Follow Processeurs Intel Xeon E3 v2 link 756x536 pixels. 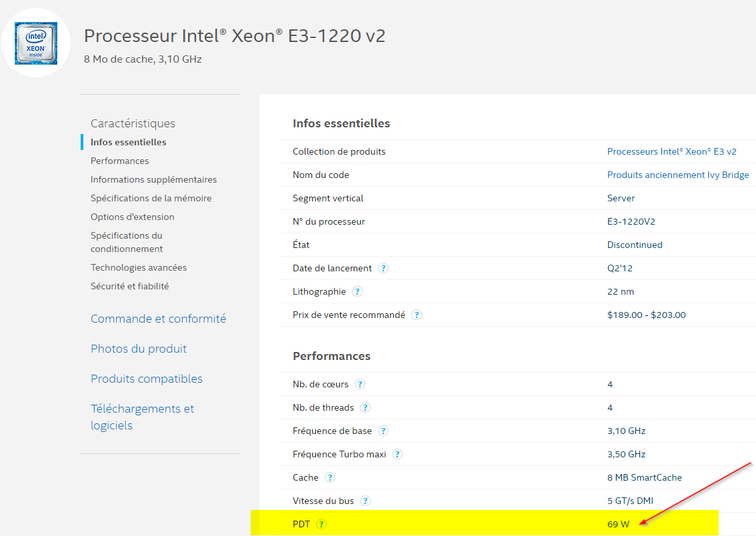(671, 151)
